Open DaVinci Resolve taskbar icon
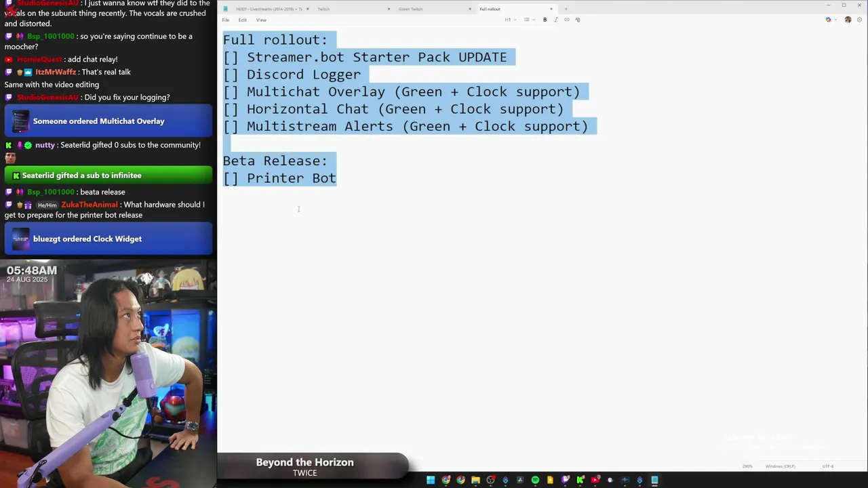Viewport: 868px width, 488px height. tap(520, 481)
